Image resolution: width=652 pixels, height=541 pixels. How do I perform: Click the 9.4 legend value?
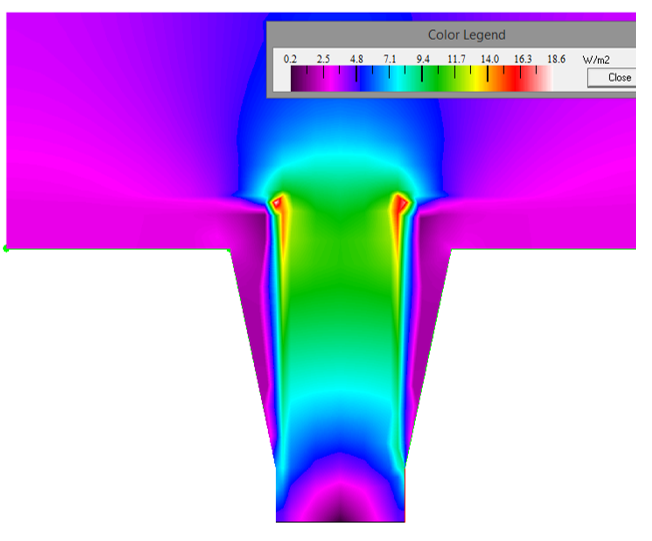tap(423, 59)
